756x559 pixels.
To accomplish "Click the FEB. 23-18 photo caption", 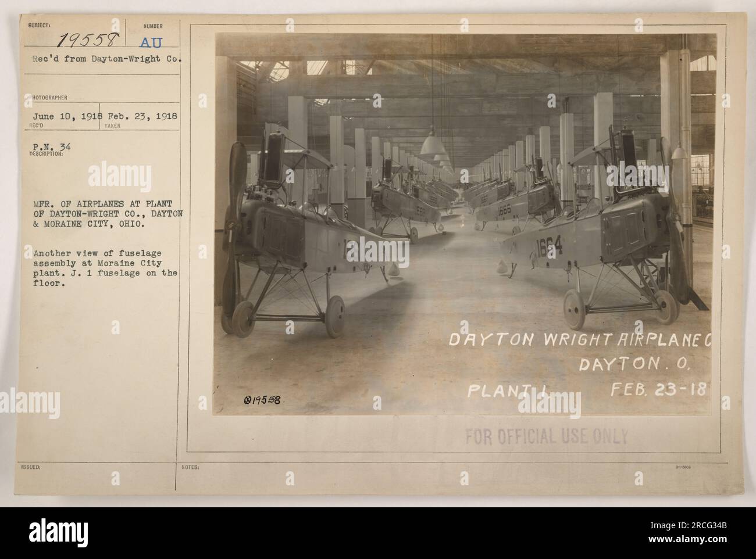I will (x=666, y=388).
